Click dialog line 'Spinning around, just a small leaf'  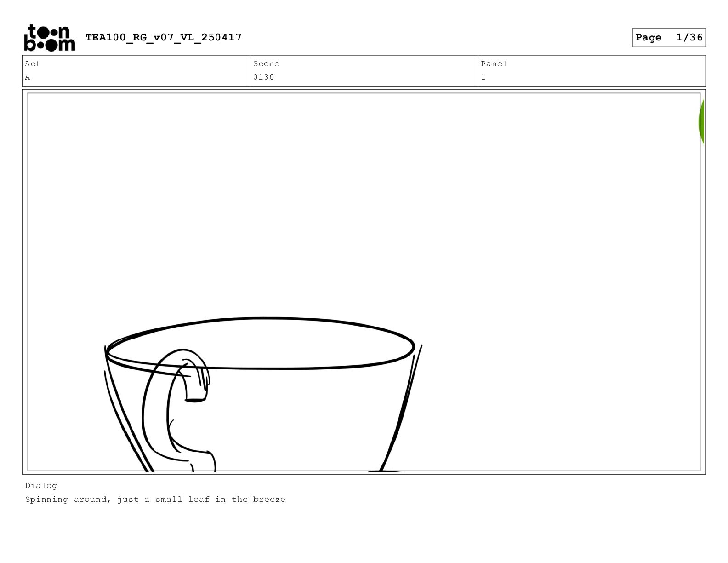(x=117, y=500)
